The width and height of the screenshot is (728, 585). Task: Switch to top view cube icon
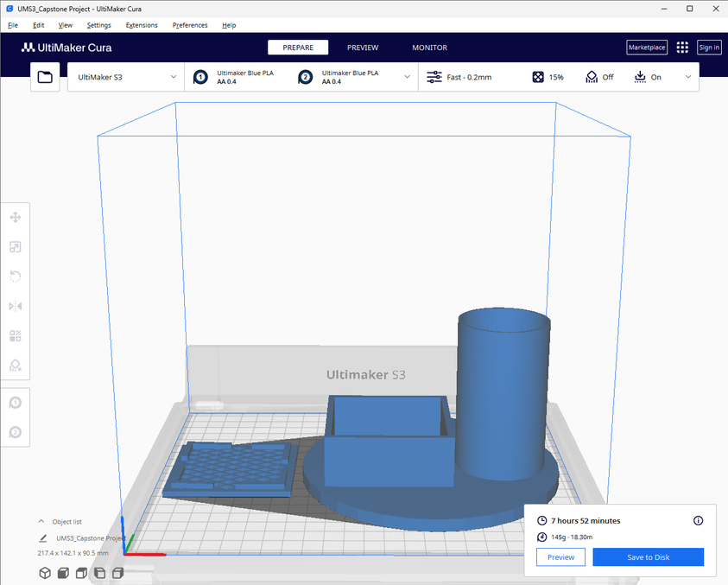(81, 573)
